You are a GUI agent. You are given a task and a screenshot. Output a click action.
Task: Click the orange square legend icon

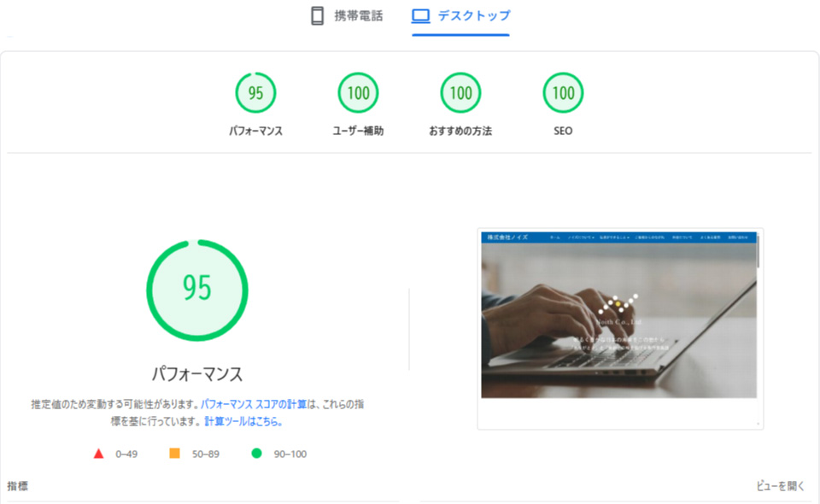click(174, 454)
